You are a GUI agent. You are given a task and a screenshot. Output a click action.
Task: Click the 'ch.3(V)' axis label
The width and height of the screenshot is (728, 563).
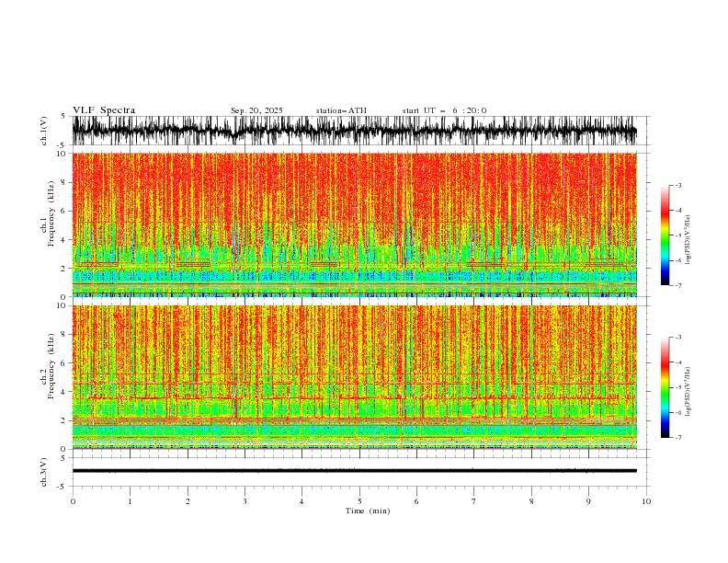[44, 472]
